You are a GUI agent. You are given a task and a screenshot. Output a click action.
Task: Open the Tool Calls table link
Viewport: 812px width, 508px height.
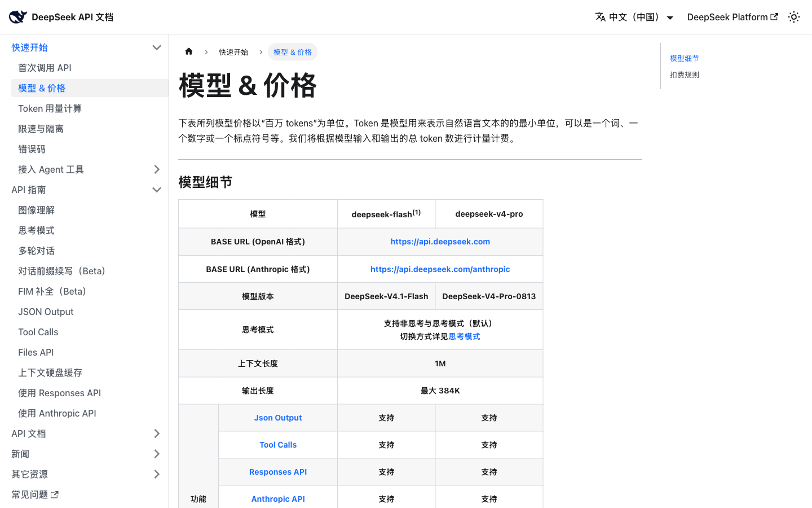(278, 445)
